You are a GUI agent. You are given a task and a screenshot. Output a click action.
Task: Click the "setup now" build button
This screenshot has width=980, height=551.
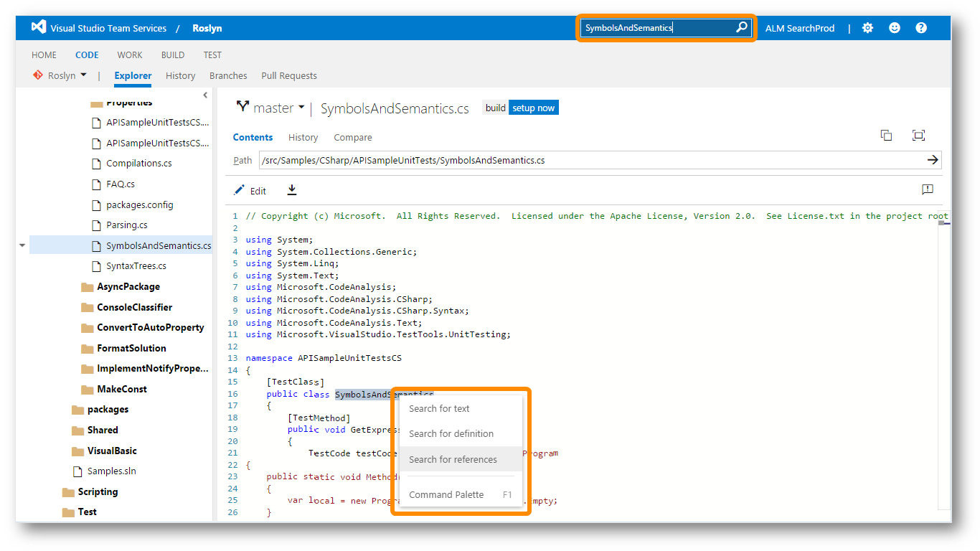click(533, 108)
